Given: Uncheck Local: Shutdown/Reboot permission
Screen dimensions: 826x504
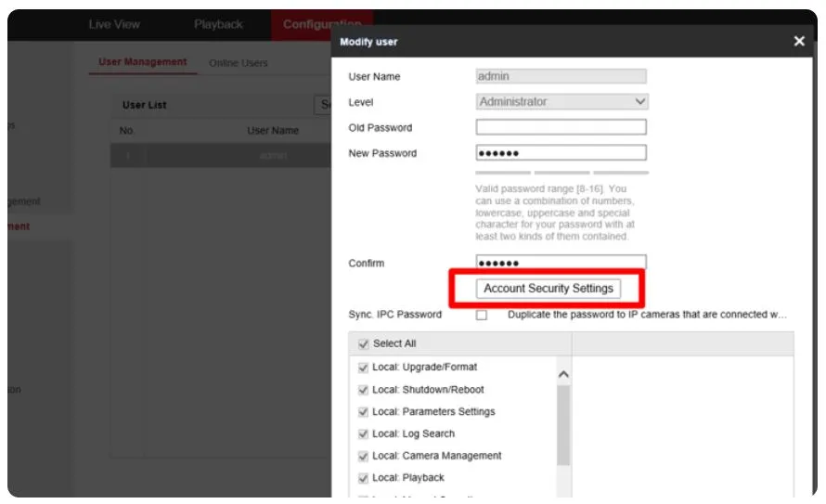Looking at the screenshot, I should [x=363, y=390].
